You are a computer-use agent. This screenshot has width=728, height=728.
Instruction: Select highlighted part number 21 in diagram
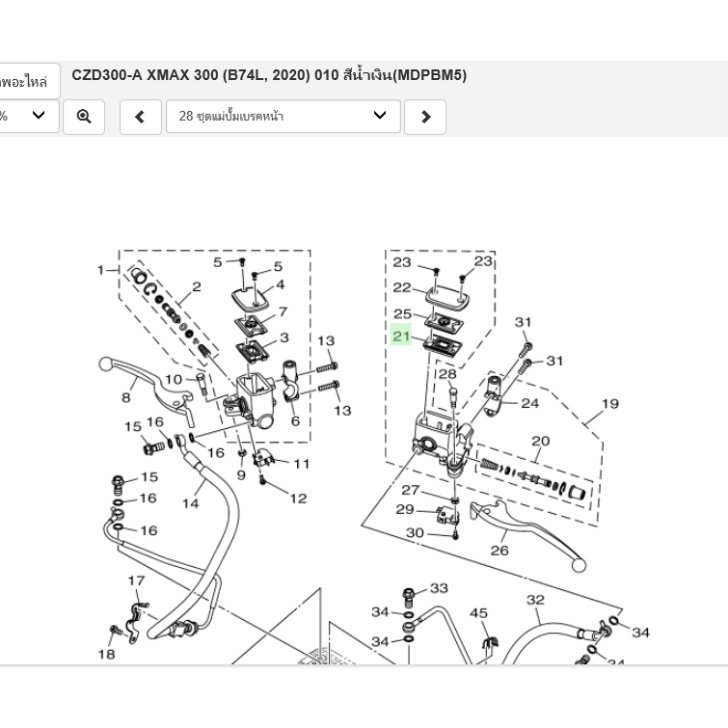pos(401,336)
